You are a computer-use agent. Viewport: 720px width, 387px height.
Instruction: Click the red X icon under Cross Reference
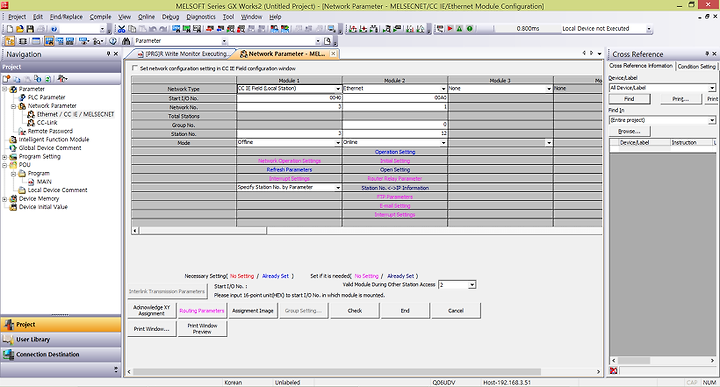(613, 370)
